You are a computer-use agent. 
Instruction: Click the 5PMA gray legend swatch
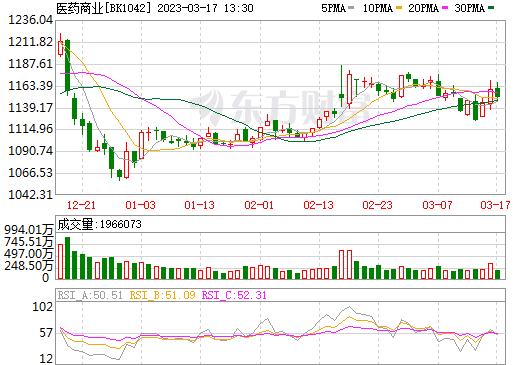[x=351, y=8]
